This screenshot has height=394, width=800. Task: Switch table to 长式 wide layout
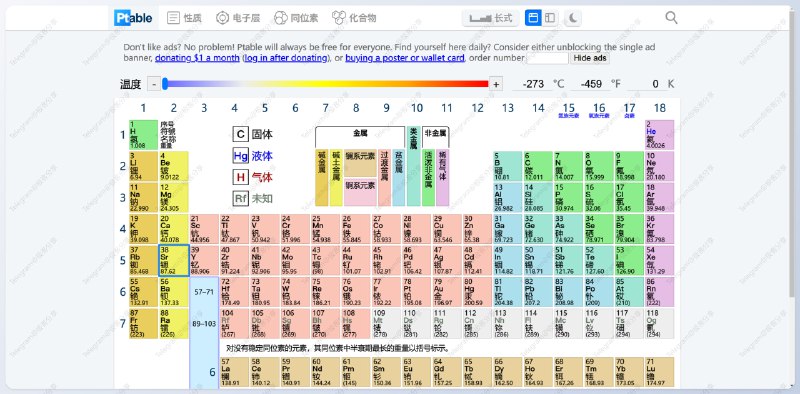point(491,18)
